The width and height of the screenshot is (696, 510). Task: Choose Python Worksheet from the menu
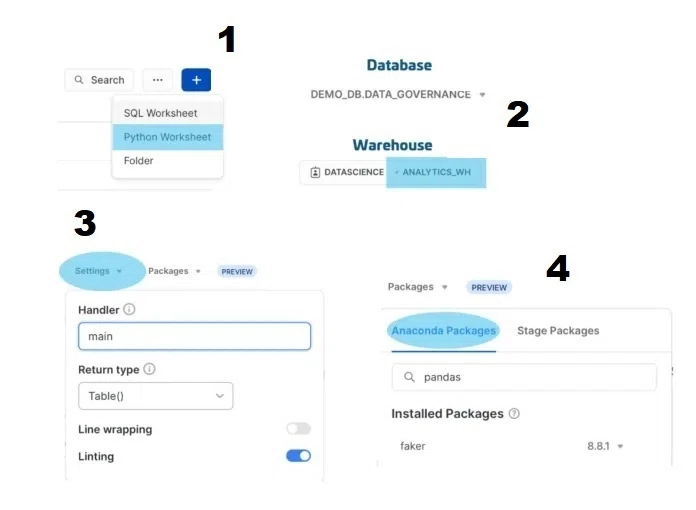[x=167, y=137]
